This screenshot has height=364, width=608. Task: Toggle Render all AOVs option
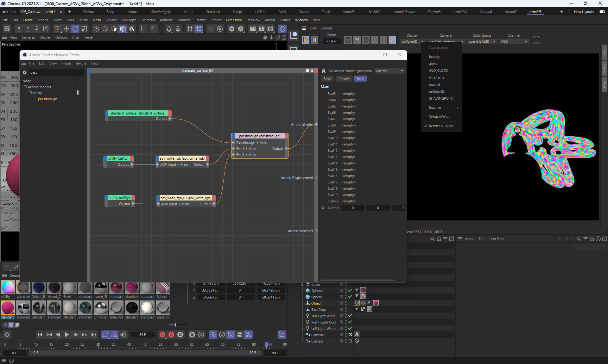[x=441, y=126]
